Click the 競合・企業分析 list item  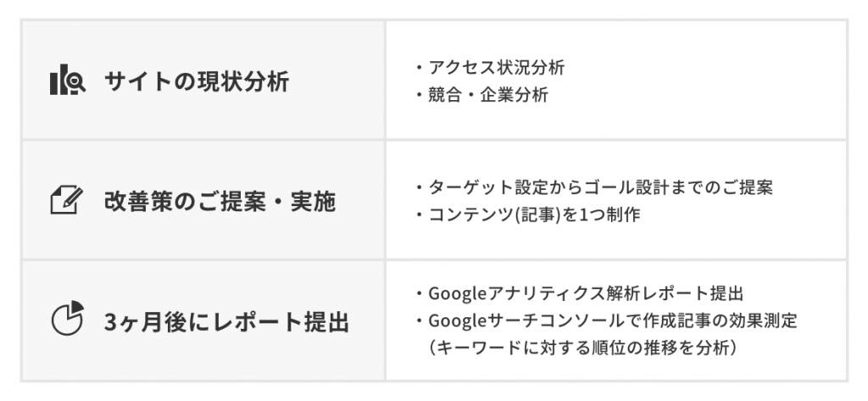pyautogui.click(x=488, y=94)
